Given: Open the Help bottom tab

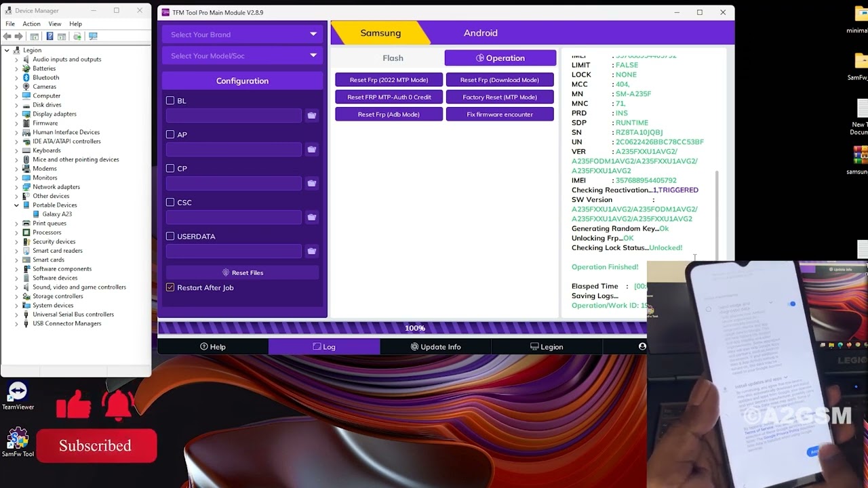Looking at the screenshot, I should (213, 347).
